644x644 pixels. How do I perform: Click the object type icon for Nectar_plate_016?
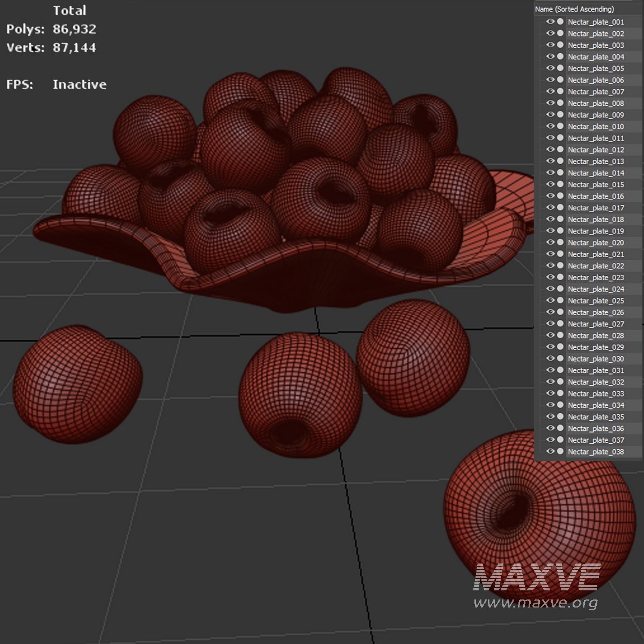coord(560,196)
